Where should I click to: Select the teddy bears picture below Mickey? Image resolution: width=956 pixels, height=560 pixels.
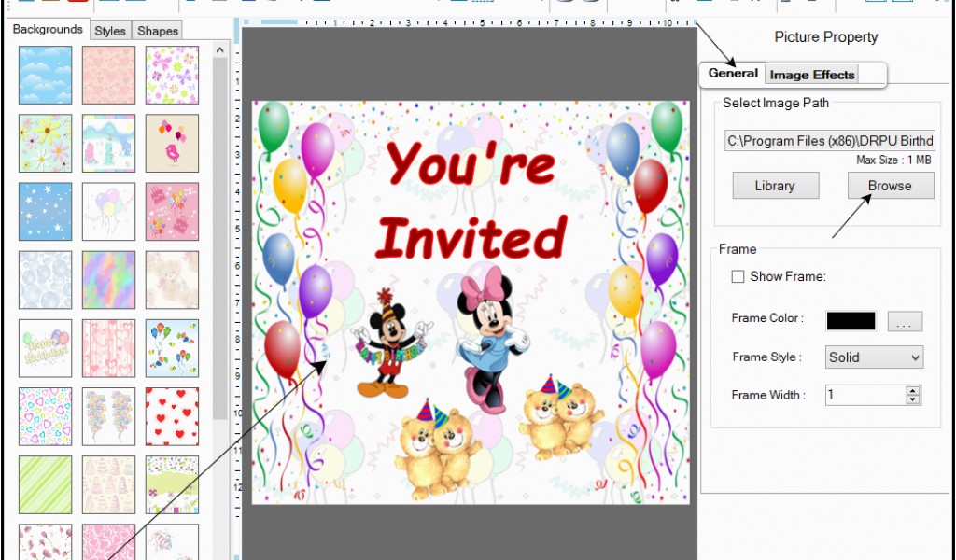[x=438, y=448]
